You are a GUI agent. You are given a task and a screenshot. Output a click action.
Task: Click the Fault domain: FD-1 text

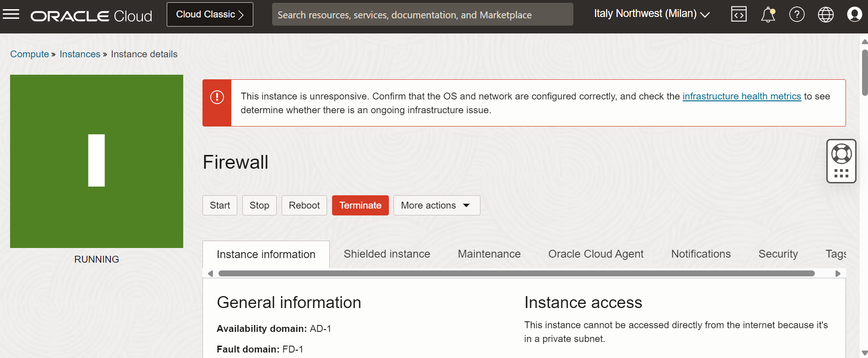click(260, 349)
